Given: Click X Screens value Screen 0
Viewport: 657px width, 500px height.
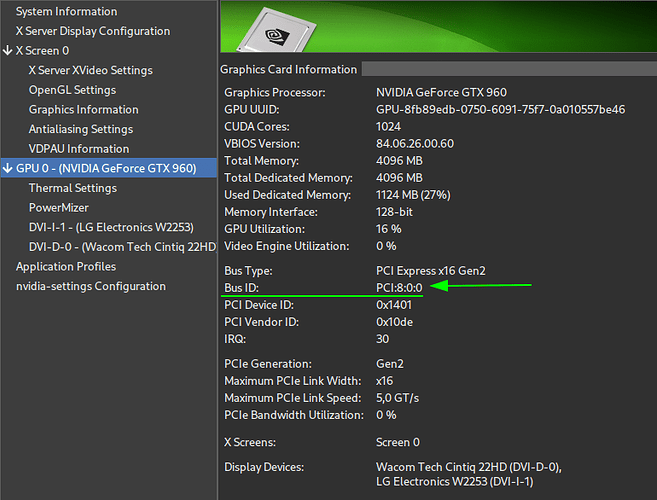Looking at the screenshot, I should point(398,443).
